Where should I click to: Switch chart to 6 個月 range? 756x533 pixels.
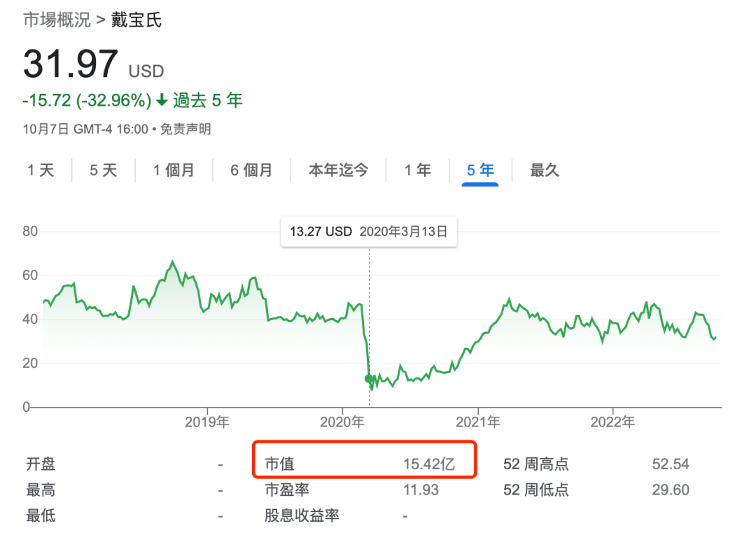click(252, 170)
